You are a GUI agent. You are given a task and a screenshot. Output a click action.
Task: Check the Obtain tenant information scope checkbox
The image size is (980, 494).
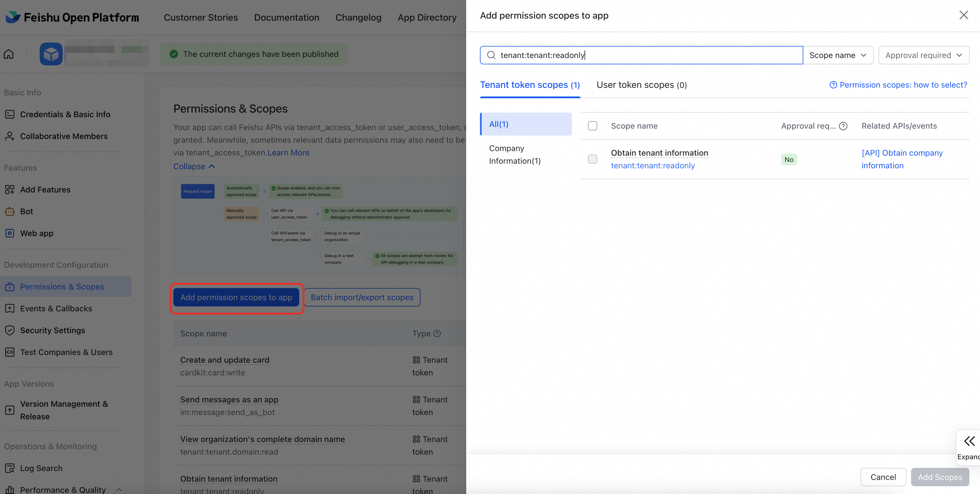(x=592, y=159)
